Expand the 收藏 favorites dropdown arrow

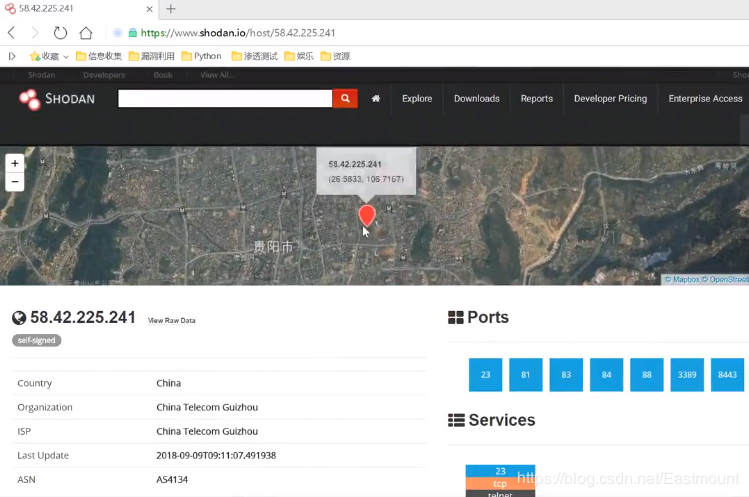(66, 56)
